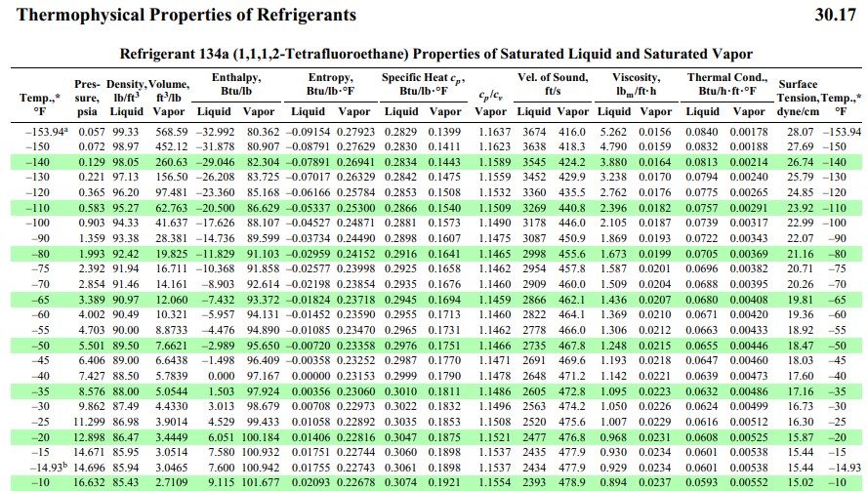Viewport: 868px width, 491px height.
Task: Click the vapor volume value 260.63
Action: click(172, 162)
